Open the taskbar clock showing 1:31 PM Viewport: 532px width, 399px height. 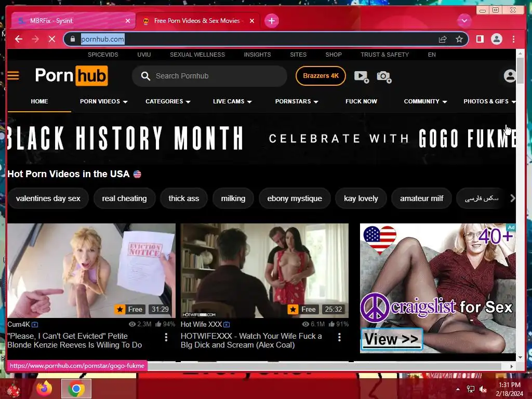pyautogui.click(x=510, y=389)
